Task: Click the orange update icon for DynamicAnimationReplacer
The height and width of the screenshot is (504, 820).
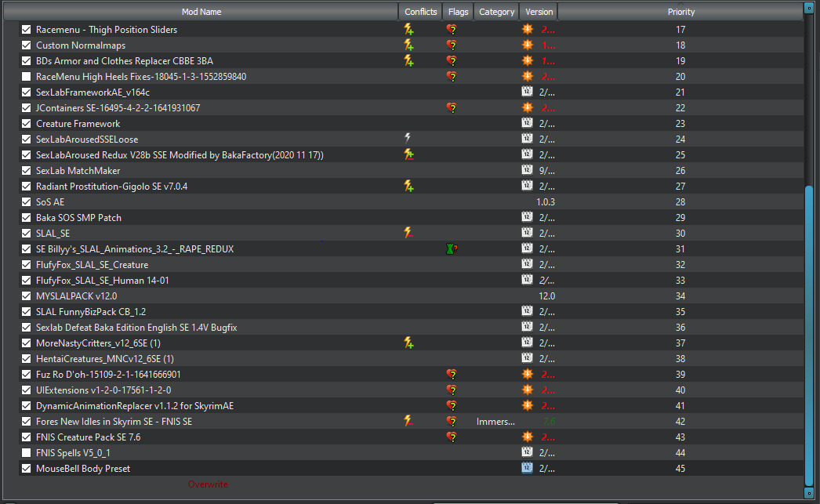Action: (x=527, y=405)
